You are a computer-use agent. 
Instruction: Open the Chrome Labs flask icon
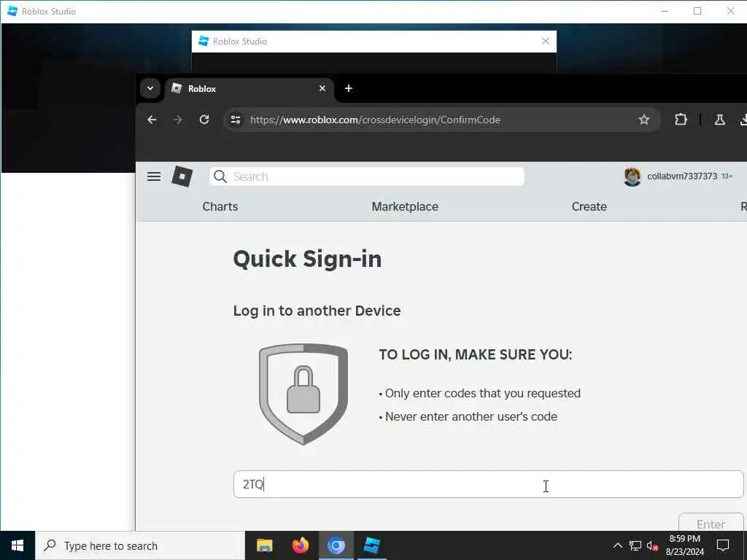719,120
